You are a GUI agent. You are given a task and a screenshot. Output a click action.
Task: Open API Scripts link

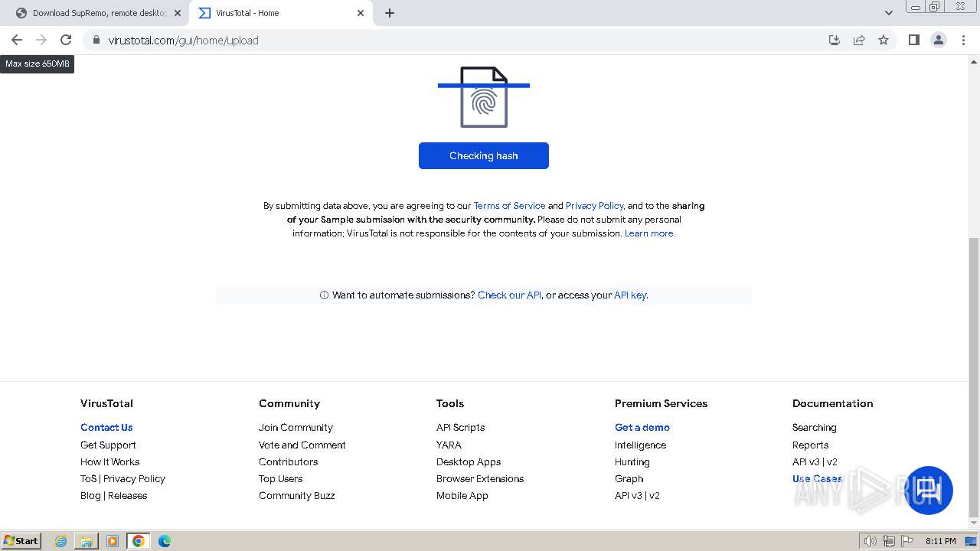tap(460, 428)
